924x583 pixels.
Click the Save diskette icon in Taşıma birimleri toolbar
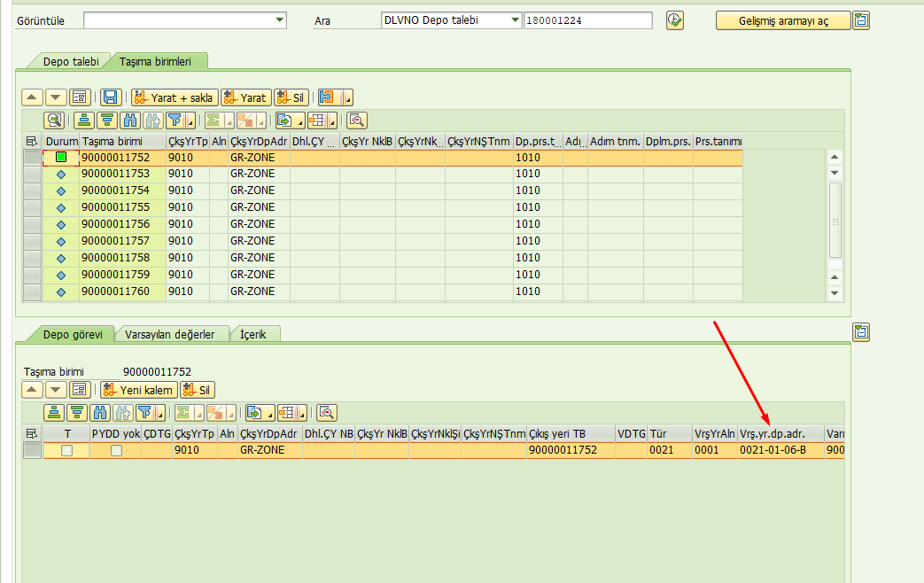(x=112, y=97)
